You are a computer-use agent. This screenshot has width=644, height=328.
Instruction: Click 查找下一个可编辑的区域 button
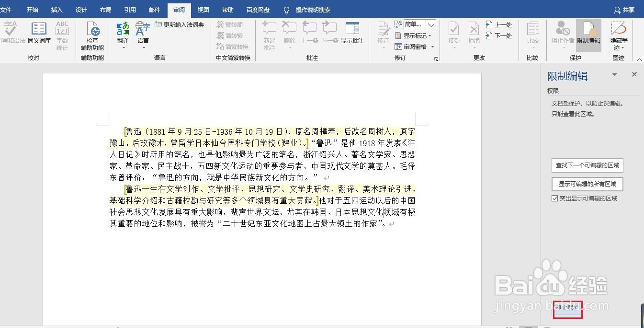[x=588, y=165]
